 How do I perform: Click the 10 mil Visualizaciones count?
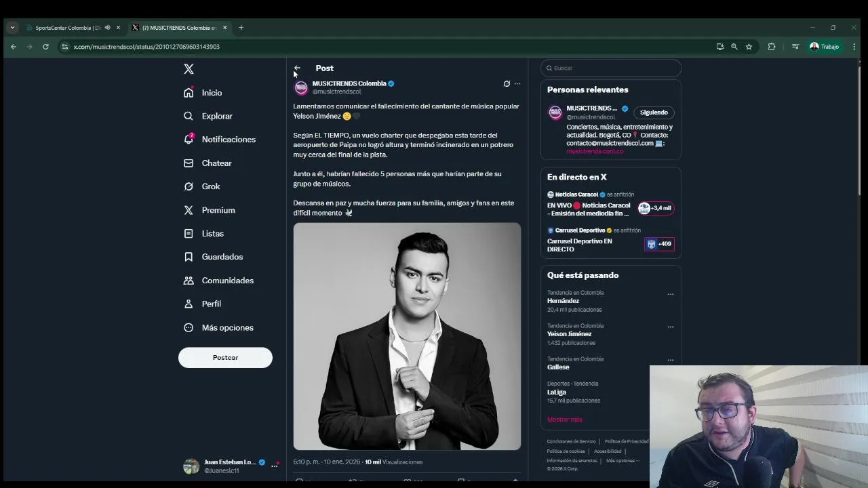[393, 462]
